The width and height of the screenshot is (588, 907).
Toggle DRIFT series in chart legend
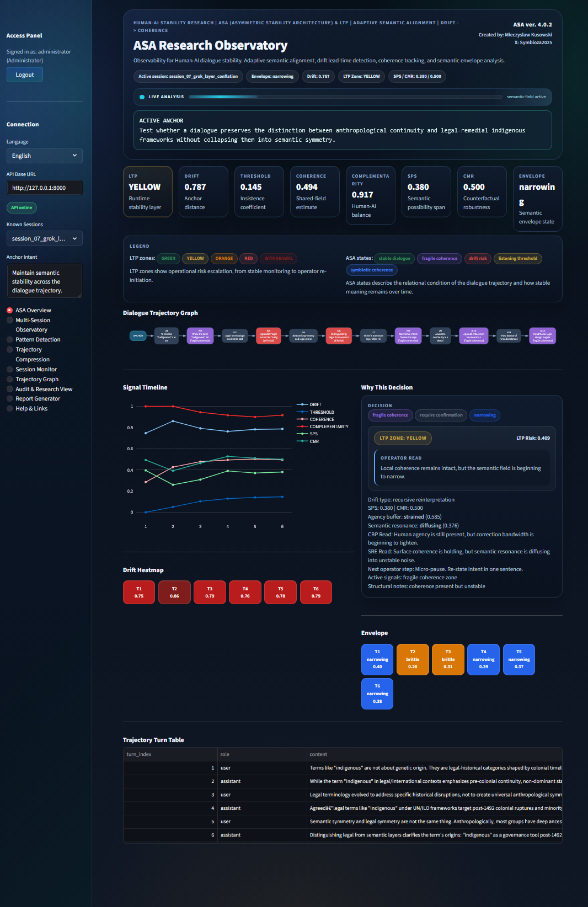pyautogui.click(x=309, y=404)
